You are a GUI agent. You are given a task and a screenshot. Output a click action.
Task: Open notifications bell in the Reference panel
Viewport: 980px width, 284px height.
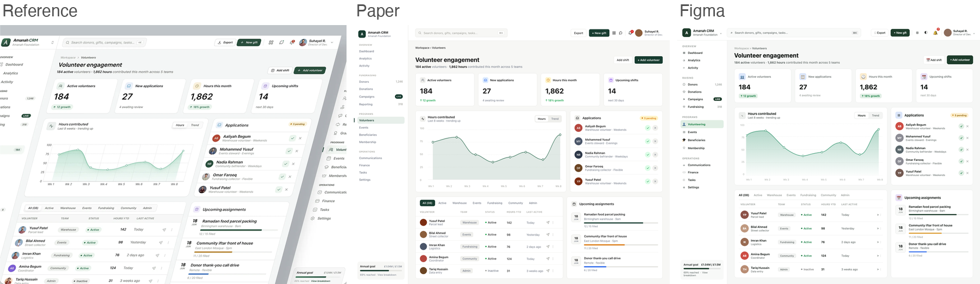[292, 42]
